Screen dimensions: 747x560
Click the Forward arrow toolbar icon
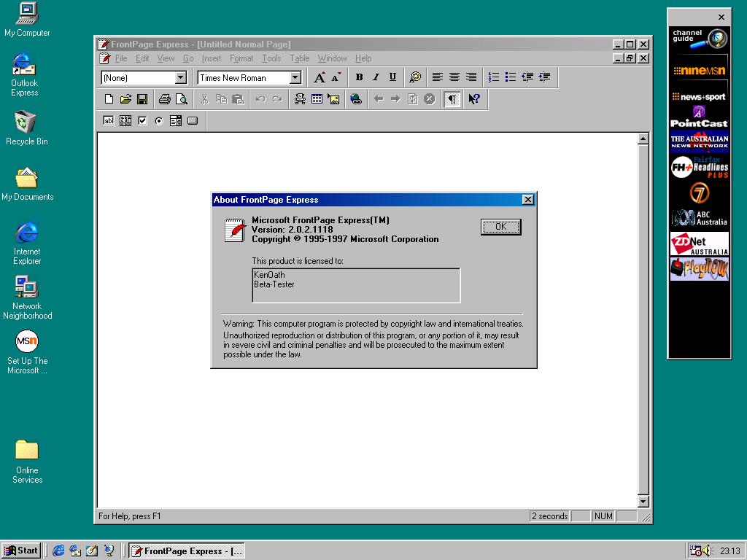(x=395, y=99)
